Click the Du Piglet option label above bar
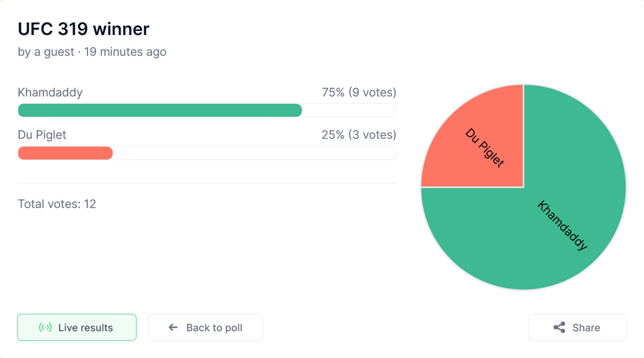 click(42, 135)
